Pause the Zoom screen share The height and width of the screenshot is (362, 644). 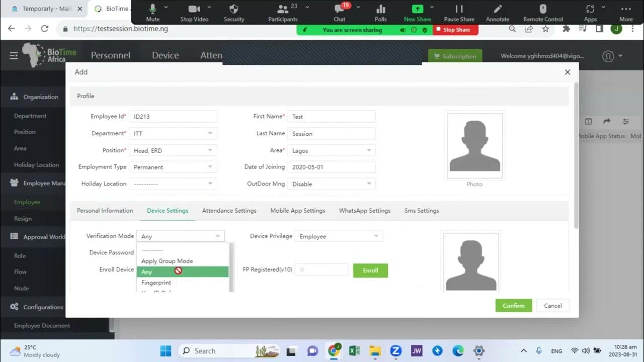click(x=459, y=12)
